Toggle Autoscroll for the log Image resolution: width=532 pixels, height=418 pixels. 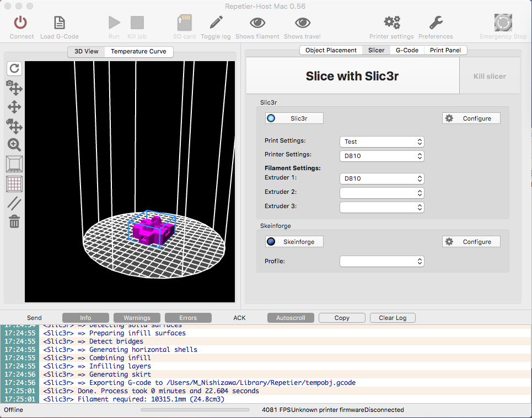291,318
